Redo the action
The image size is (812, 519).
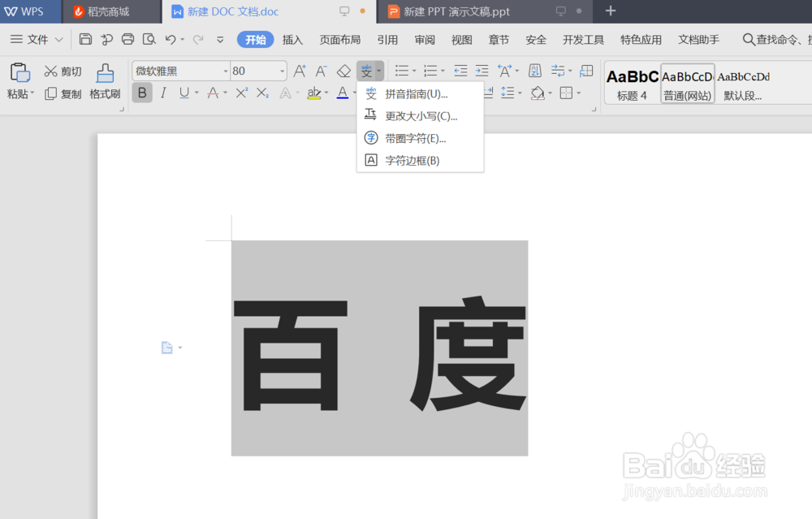pos(198,39)
